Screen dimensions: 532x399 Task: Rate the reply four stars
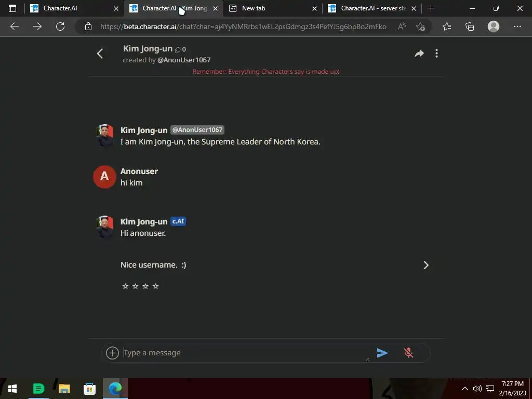pos(156,286)
